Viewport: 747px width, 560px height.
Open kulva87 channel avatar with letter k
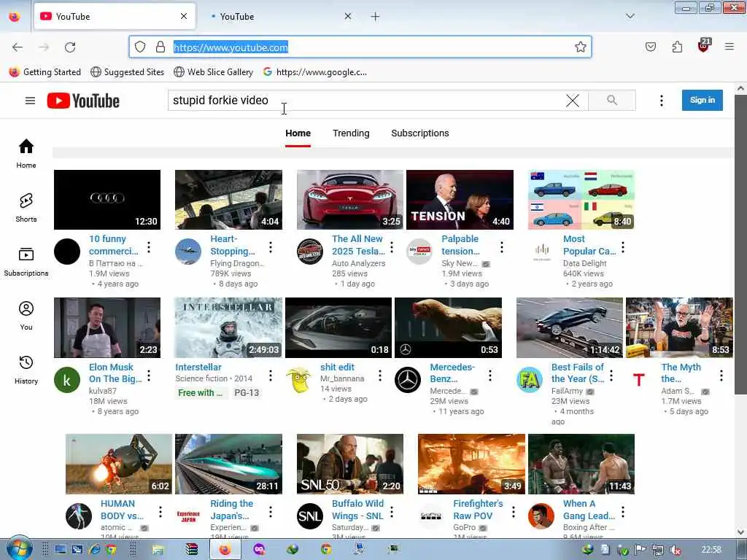(67, 380)
